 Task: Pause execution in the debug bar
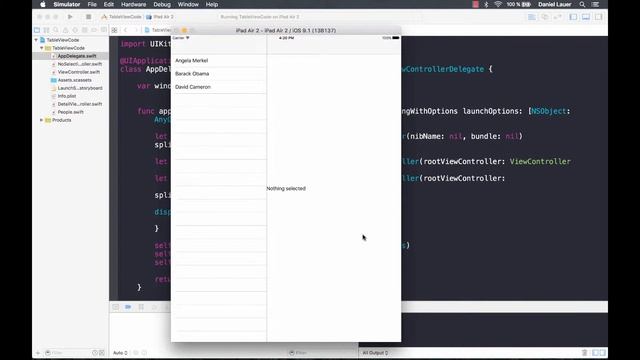point(141,307)
